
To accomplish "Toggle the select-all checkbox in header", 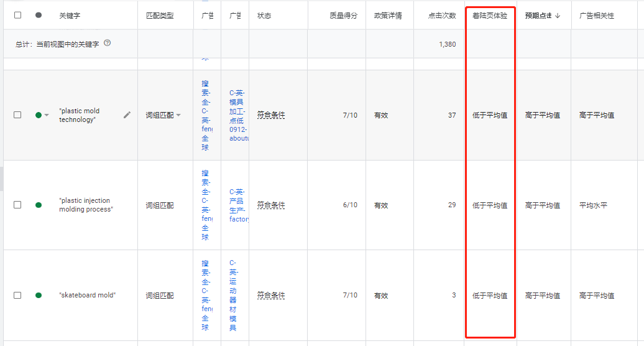I will [x=17, y=15].
